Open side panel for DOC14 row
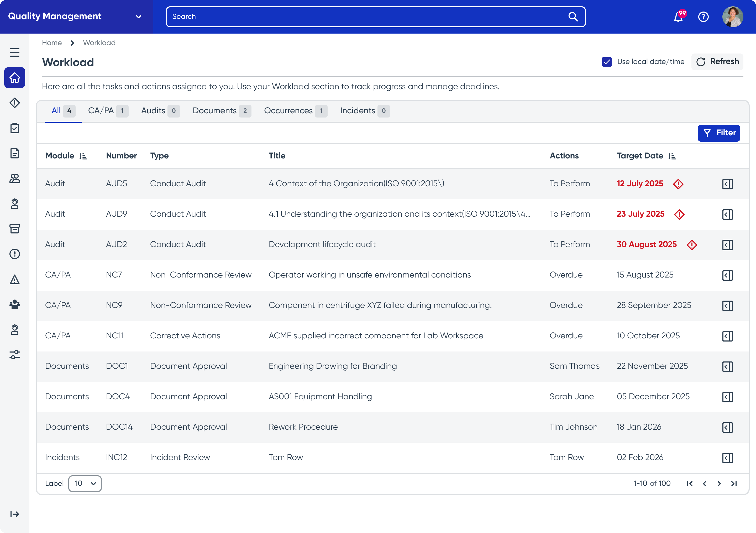The height and width of the screenshot is (533, 756). tap(727, 427)
